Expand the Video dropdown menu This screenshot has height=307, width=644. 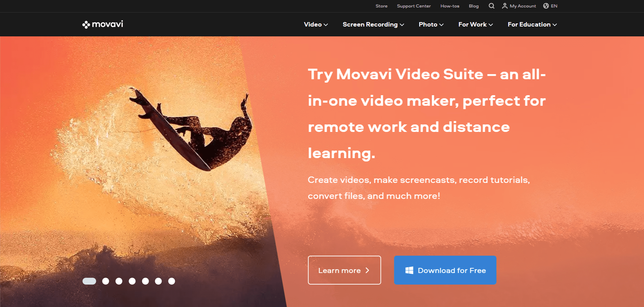click(x=316, y=24)
